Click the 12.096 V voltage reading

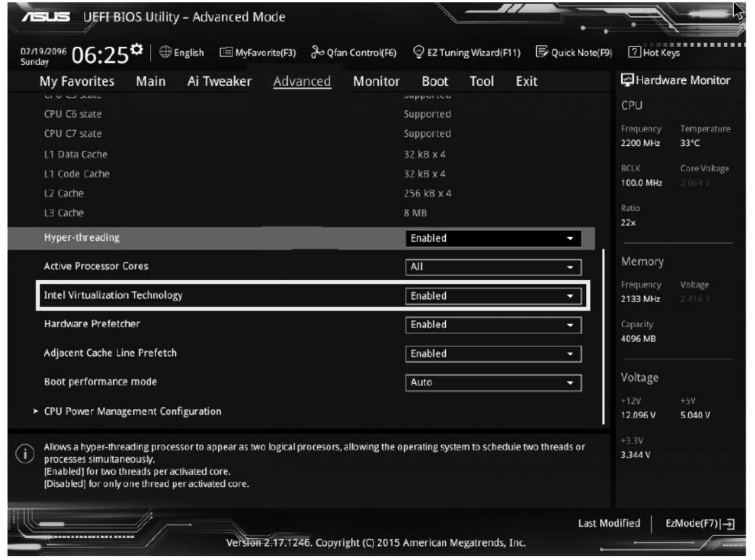(x=638, y=415)
